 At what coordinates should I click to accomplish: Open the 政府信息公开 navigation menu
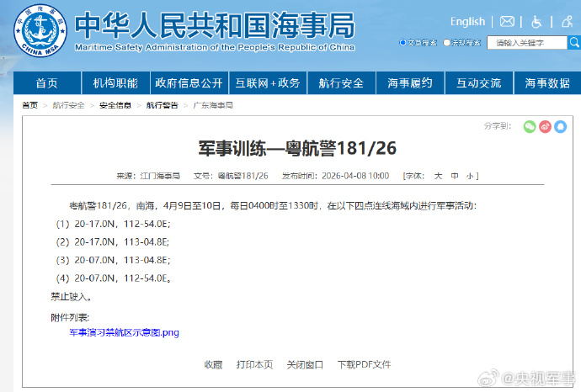click(189, 83)
